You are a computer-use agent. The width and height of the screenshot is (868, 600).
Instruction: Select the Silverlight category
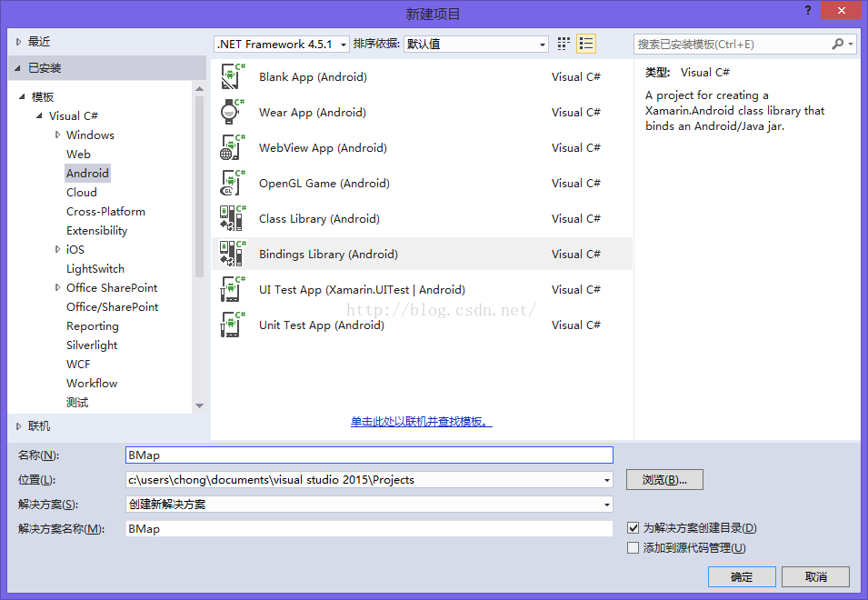[x=92, y=345]
